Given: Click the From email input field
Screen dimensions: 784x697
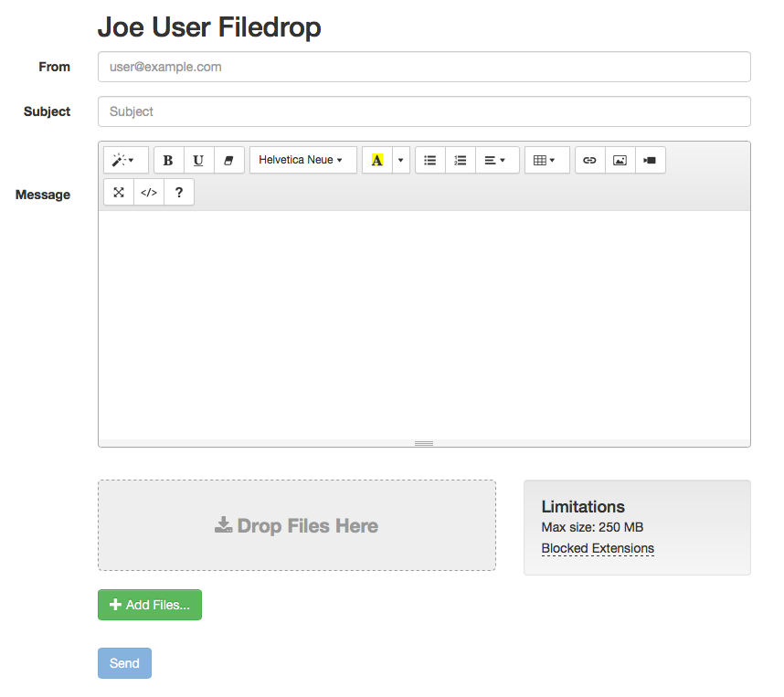Looking at the screenshot, I should [x=423, y=66].
